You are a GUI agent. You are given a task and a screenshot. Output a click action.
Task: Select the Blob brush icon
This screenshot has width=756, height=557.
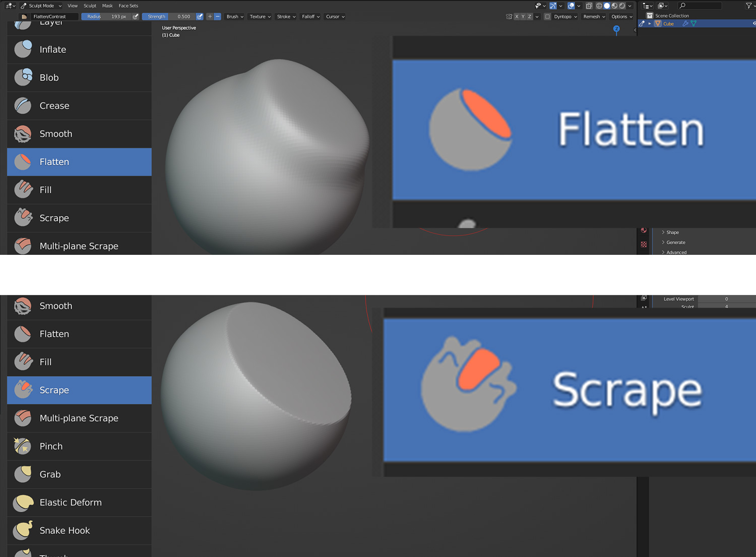point(22,78)
